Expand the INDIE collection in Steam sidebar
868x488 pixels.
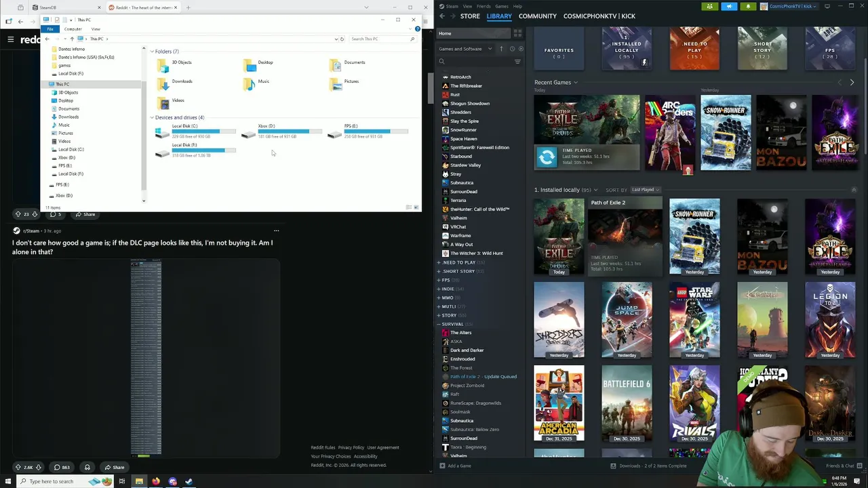tap(439, 289)
